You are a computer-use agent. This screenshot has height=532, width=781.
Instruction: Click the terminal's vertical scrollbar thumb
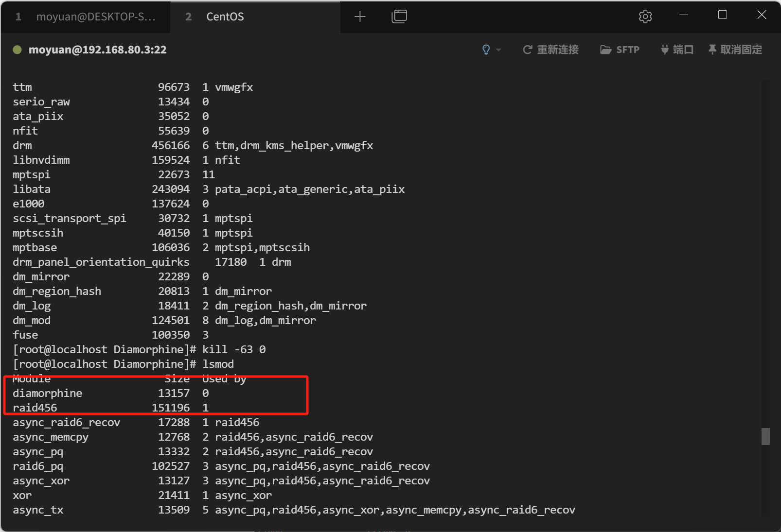765,436
